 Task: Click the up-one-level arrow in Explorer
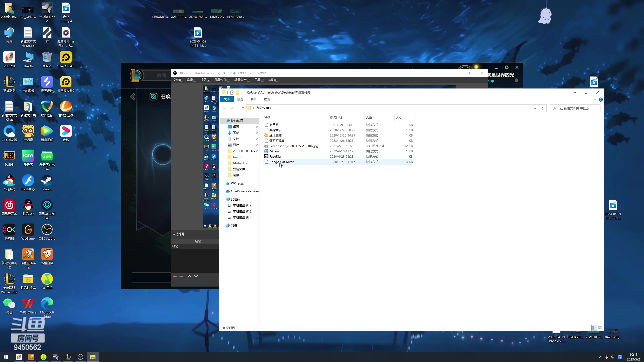click(243, 108)
